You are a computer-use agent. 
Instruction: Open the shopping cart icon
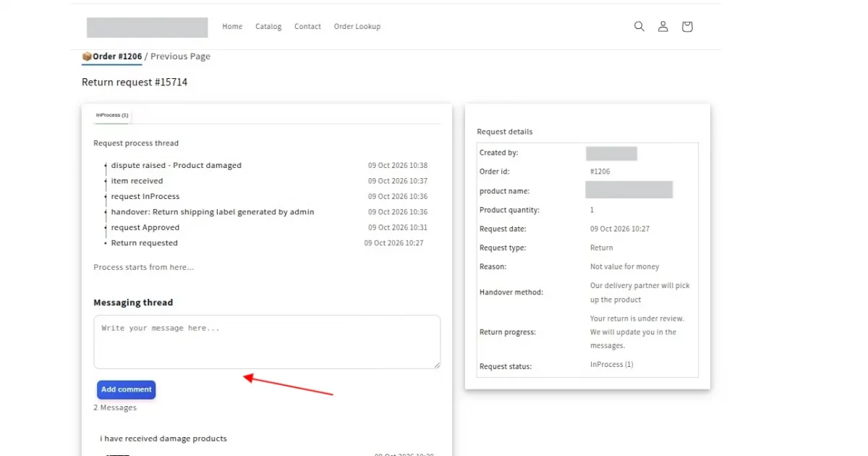(x=687, y=26)
